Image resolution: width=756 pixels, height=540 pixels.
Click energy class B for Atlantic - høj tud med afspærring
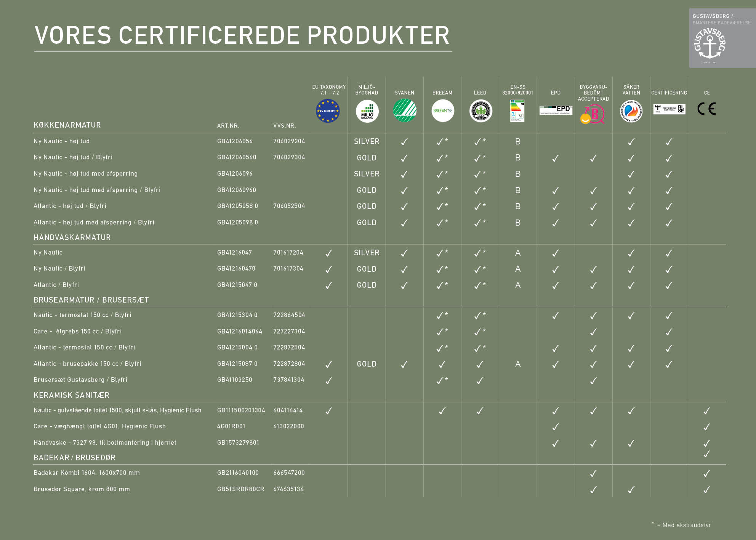pyautogui.click(x=518, y=223)
